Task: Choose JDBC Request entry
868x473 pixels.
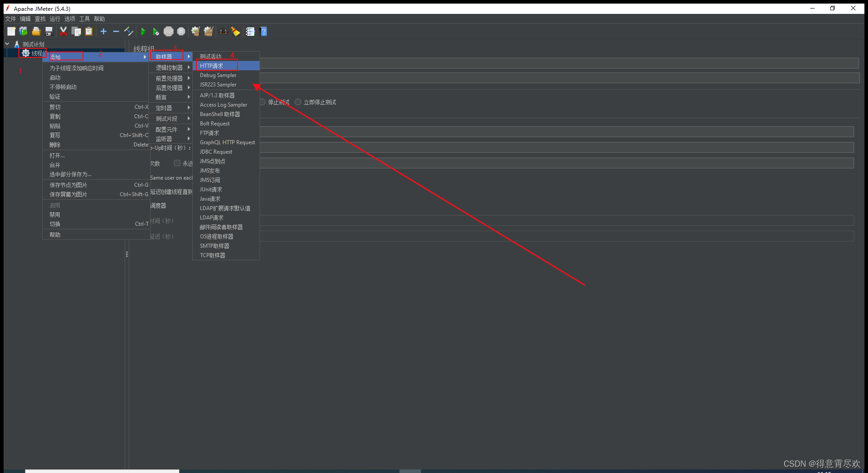Action: click(226, 152)
